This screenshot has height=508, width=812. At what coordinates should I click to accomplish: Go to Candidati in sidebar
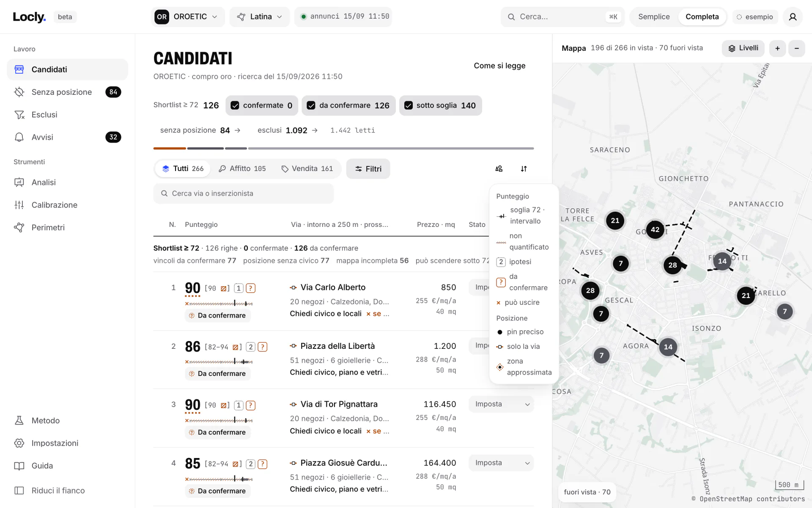point(67,69)
